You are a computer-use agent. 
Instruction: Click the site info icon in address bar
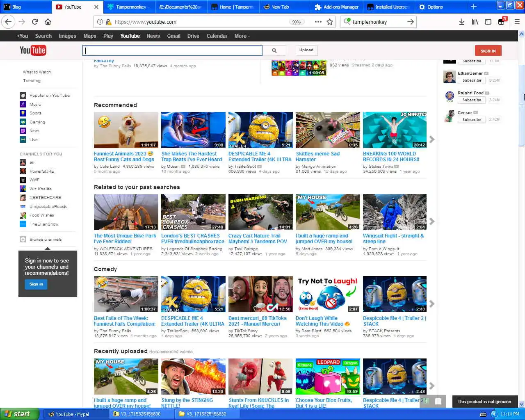click(x=100, y=22)
